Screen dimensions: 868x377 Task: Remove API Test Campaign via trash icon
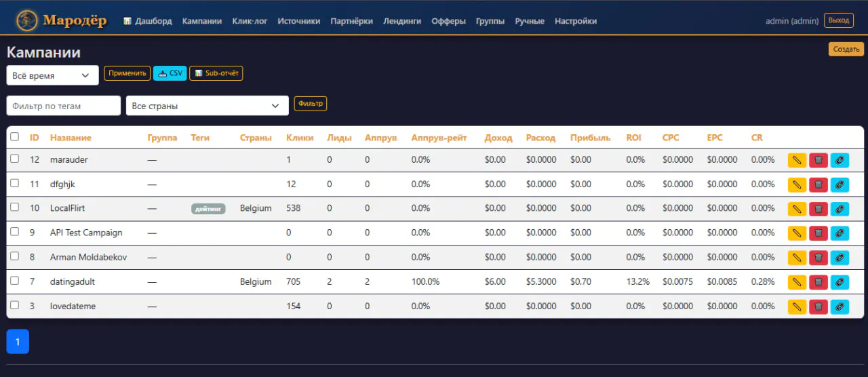pyautogui.click(x=818, y=233)
